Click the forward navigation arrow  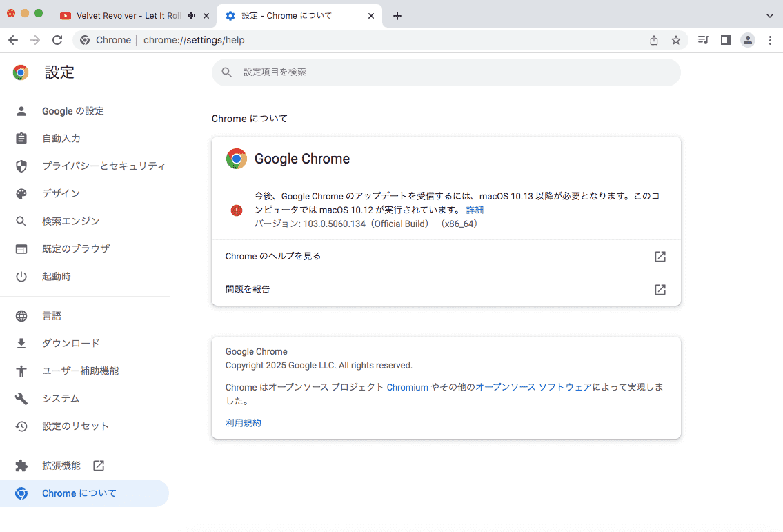[35, 40]
